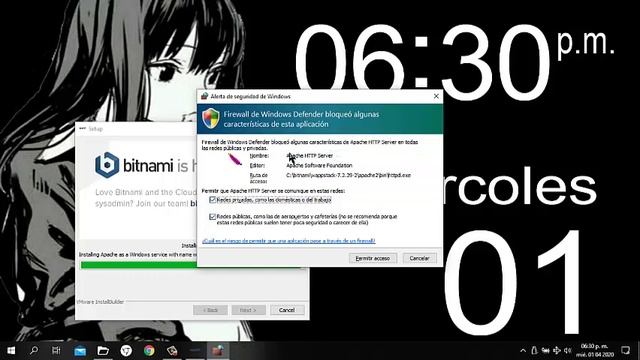Open the taskbar clock and date
Image resolution: width=640 pixels, height=360 pixels.
(595, 350)
